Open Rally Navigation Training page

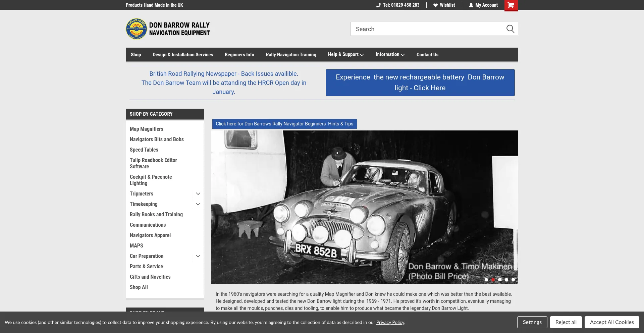point(291,55)
